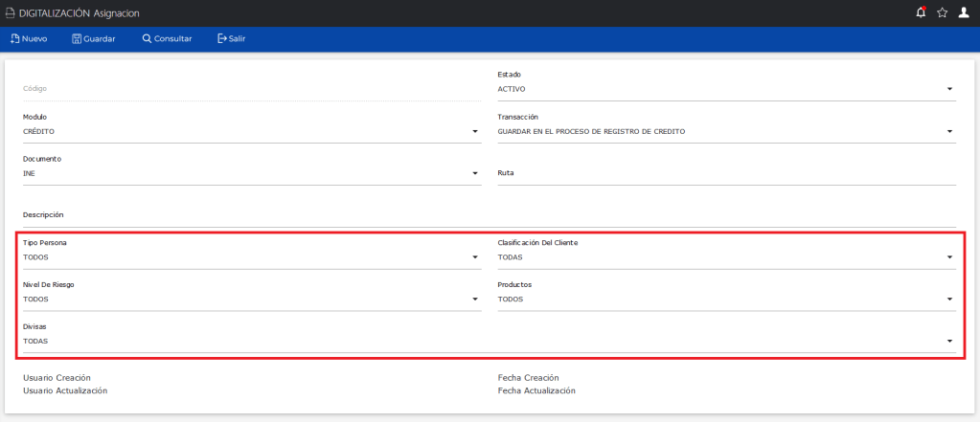Expand the Clasificación Del Cliente dropdown
The height and width of the screenshot is (422, 980).
(x=725, y=257)
